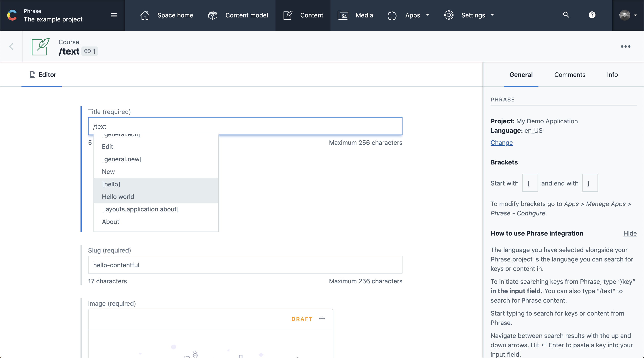Choose the [layouts.application.about] suggestion

pos(140,209)
